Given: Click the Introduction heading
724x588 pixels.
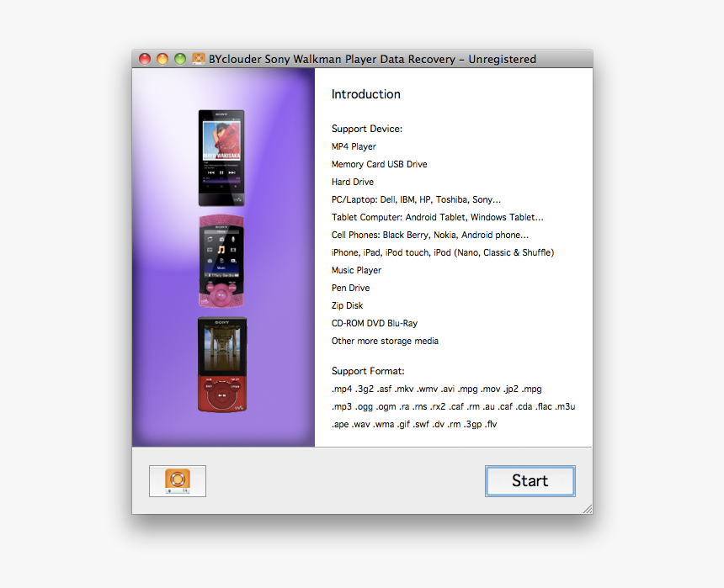Looking at the screenshot, I should (x=365, y=94).
